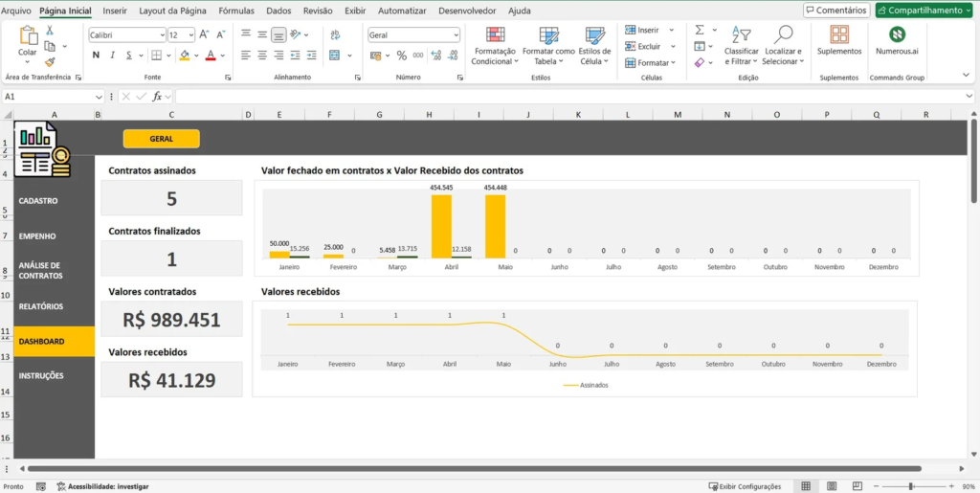The height and width of the screenshot is (493, 980).
Task: Click the Localizar e Selecionar magnifier
Action: click(783, 35)
